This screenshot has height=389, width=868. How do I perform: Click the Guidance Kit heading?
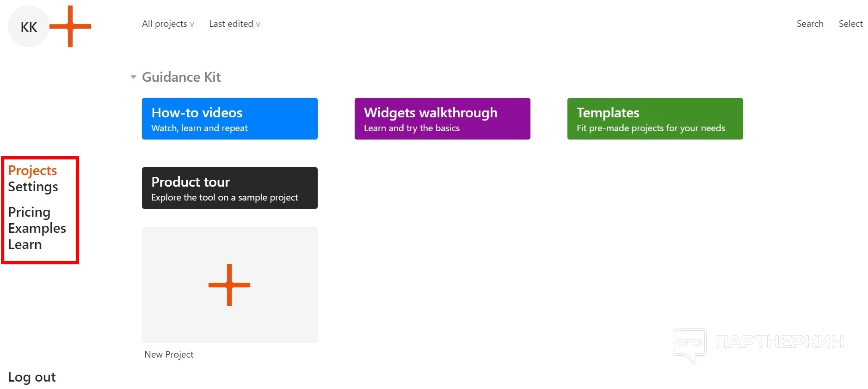(181, 77)
